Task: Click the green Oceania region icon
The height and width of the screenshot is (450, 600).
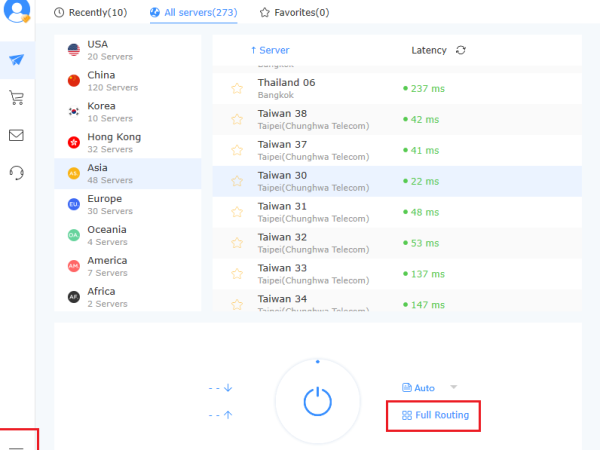Action: point(74,235)
